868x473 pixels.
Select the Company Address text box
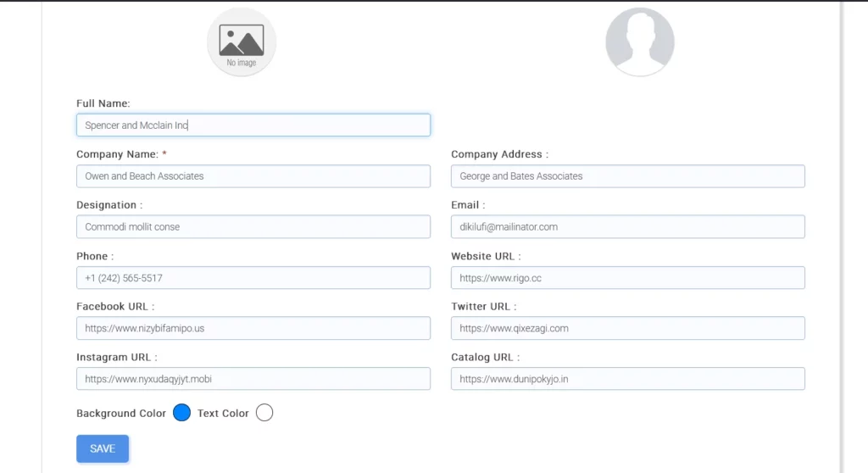pos(627,176)
